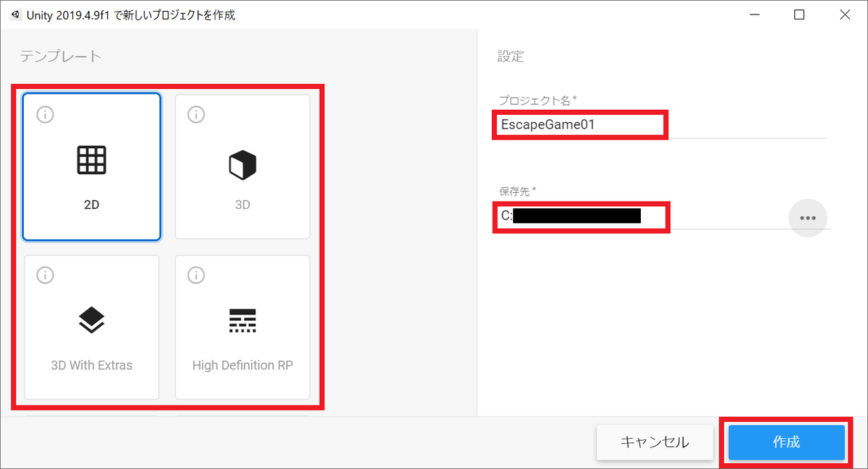The height and width of the screenshot is (469, 868).
Task: View info for the High Definition RP template
Action: pyautogui.click(x=196, y=275)
